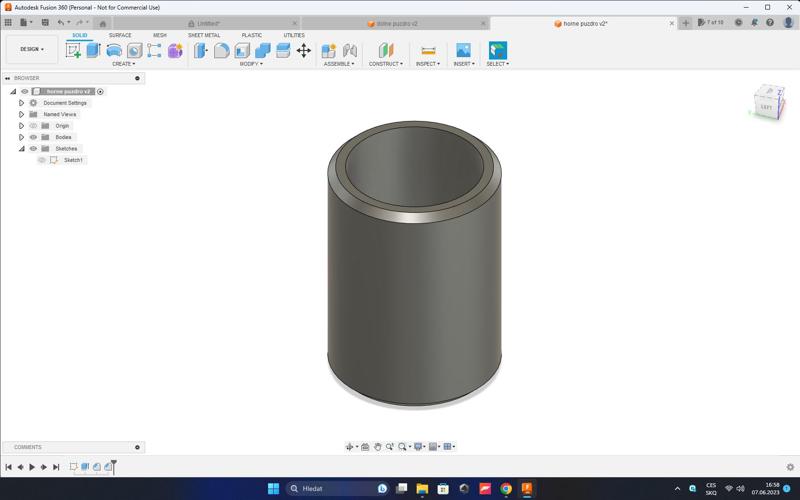Select the Revolve tool
Screen dimensions: 800x500
114,50
